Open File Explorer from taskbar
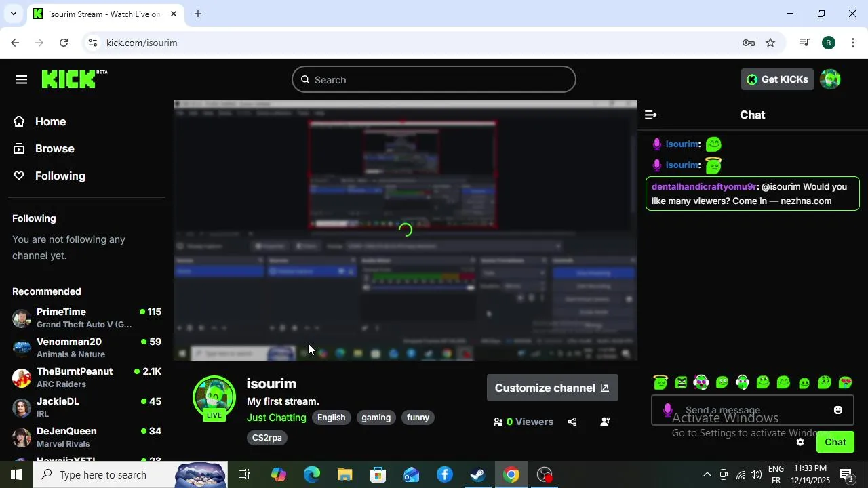 345,475
